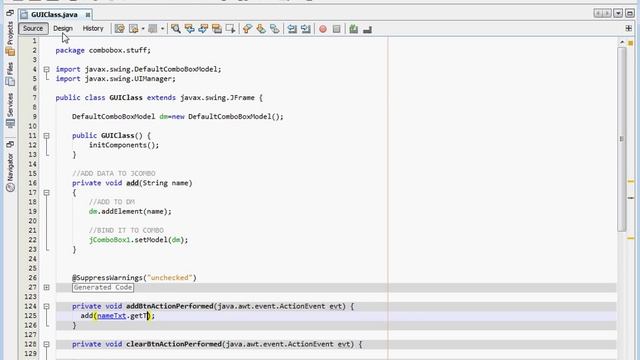Open the Back history dropdown arrow
This screenshot has width=640, height=360.
pos(143,29)
